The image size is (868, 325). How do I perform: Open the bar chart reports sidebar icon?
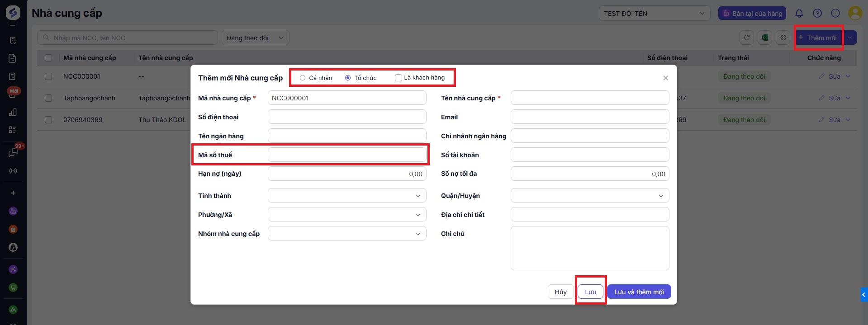tap(13, 112)
